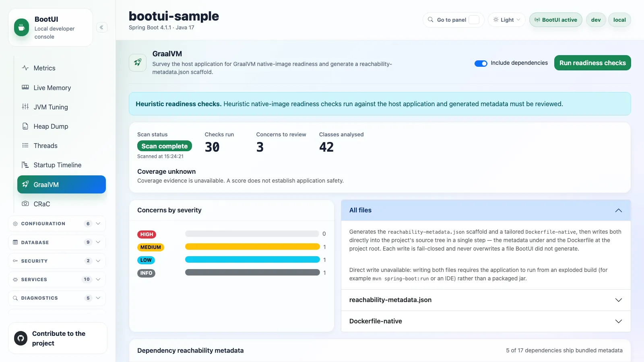Click the Live Memory icon
Screen dimensions: 644x362
[25, 87]
